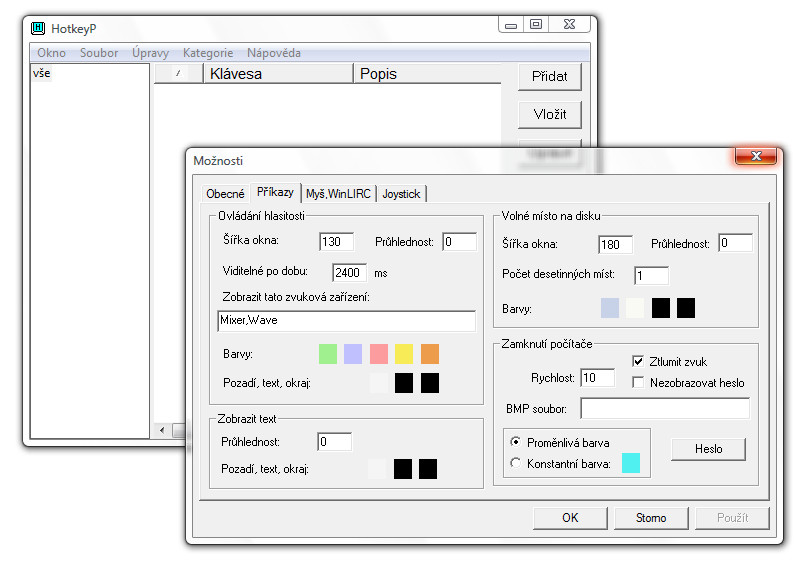Select the 'vše' category in the list

(42, 73)
